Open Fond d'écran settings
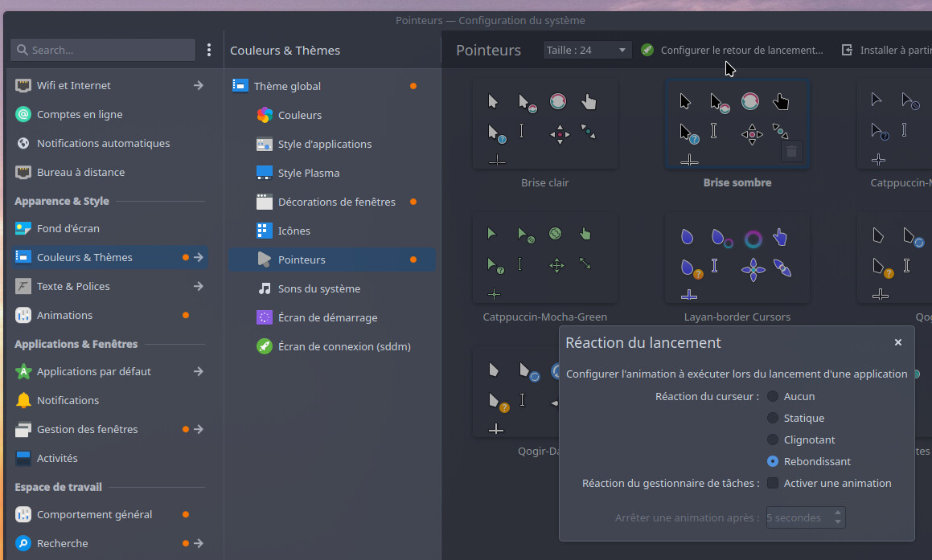 (x=68, y=228)
